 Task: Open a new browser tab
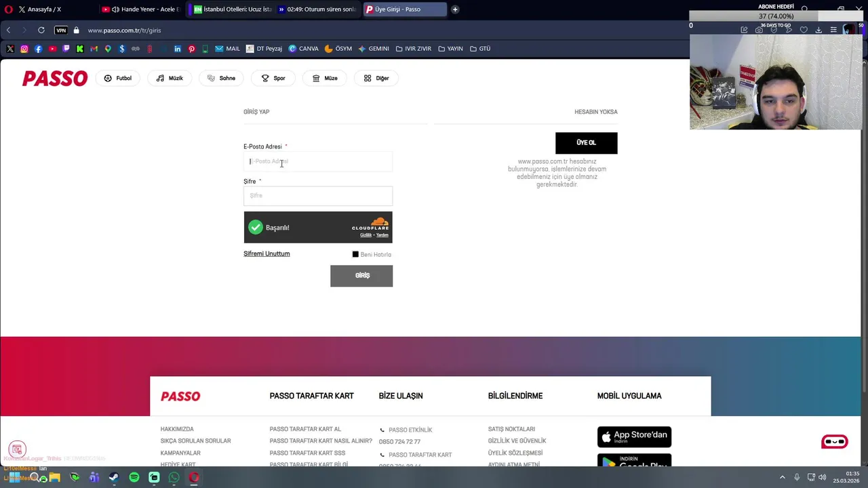pos(455,9)
